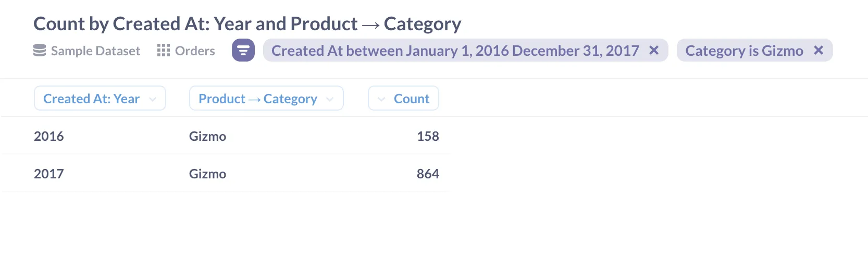Image resolution: width=868 pixels, height=266 pixels.
Task: Expand the Product → Category chevron
Action: tap(330, 99)
